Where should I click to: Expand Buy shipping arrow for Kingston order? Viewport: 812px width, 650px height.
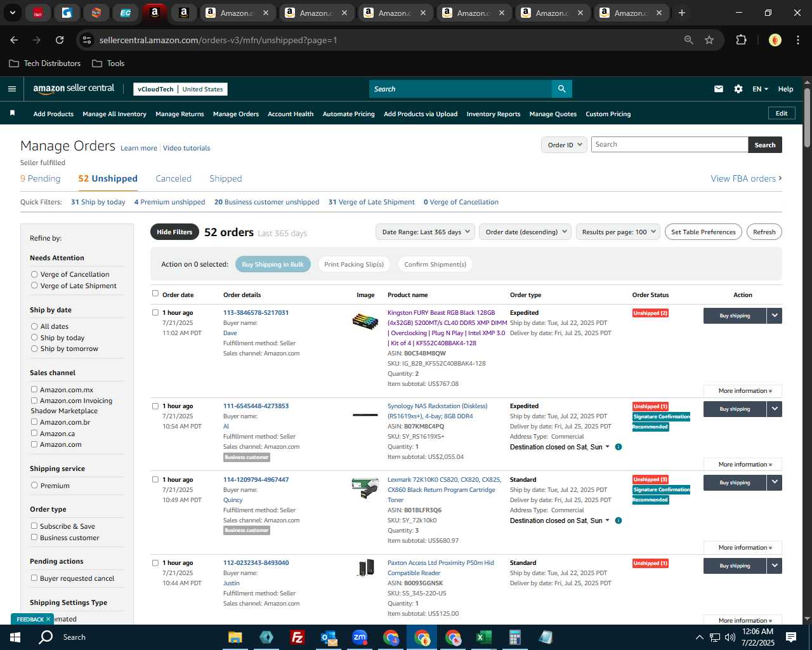[x=775, y=315]
